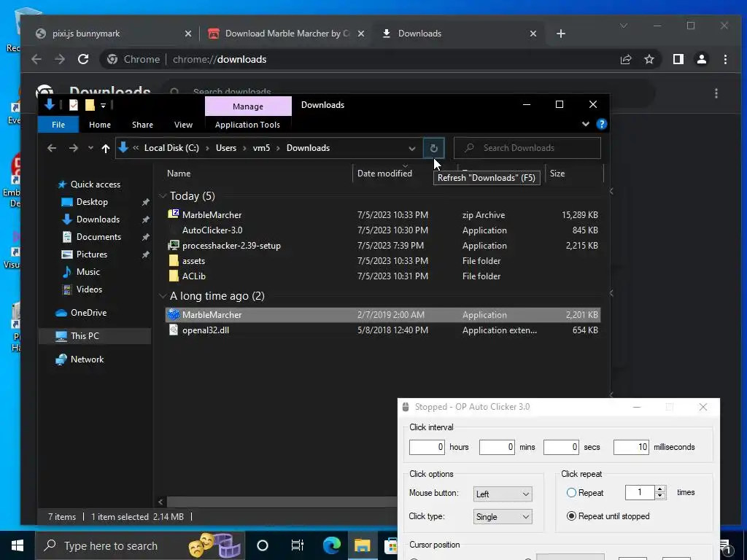Switch to the Share ribbon tab
Screen dimensions: 747x560
[142, 125]
